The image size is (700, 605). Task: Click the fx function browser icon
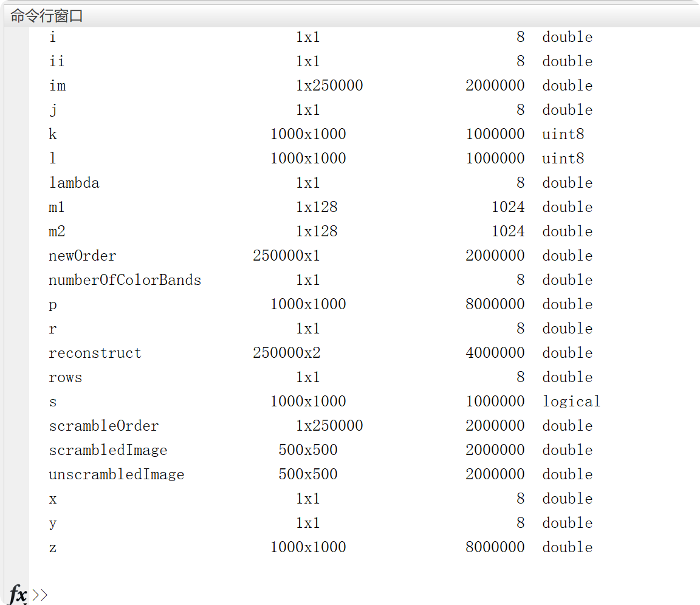point(18,594)
